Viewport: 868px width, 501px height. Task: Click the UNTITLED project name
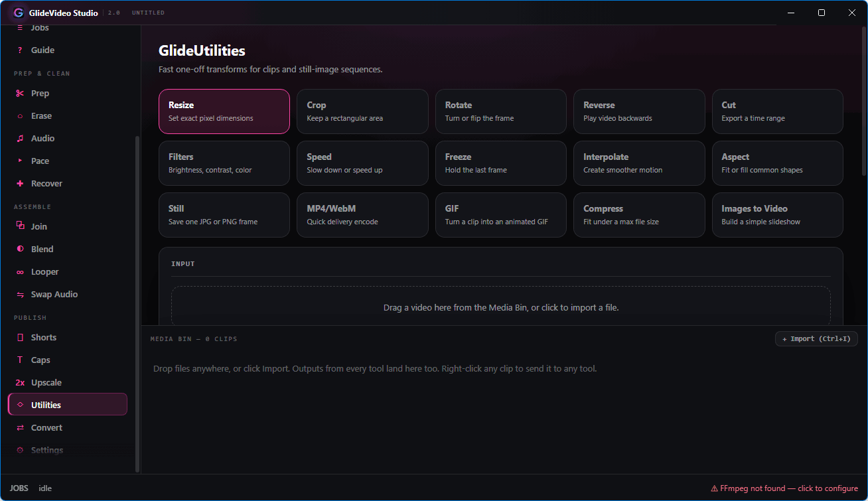tap(148, 13)
